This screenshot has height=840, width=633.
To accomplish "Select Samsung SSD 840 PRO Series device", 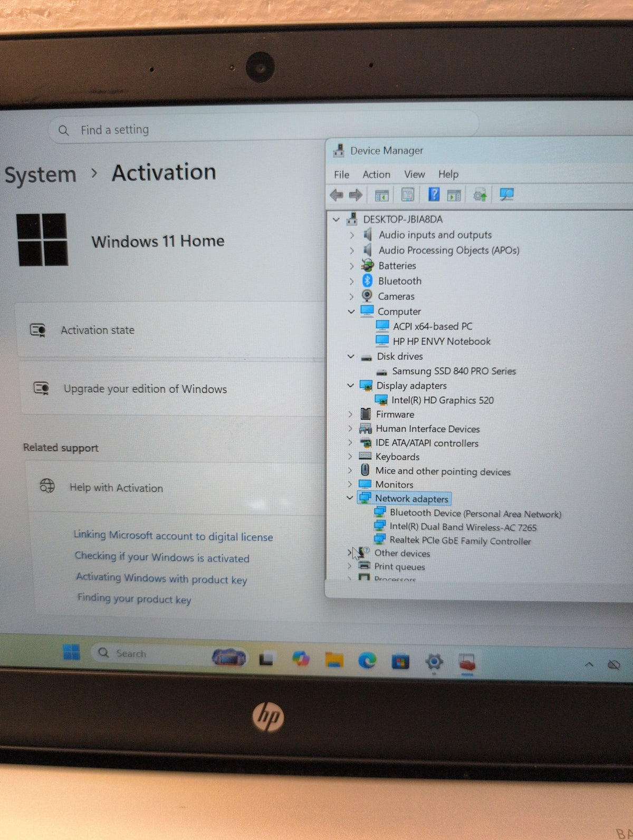I will [454, 371].
